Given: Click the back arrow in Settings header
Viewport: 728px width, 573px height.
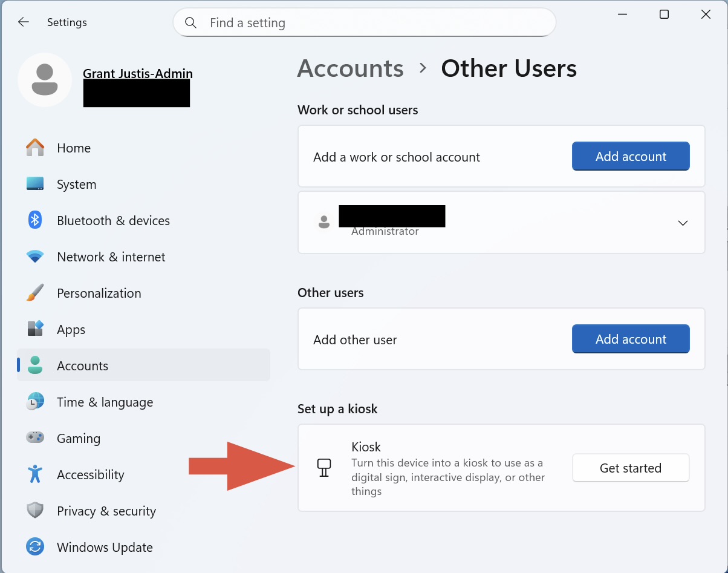Looking at the screenshot, I should (x=23, y=22).
